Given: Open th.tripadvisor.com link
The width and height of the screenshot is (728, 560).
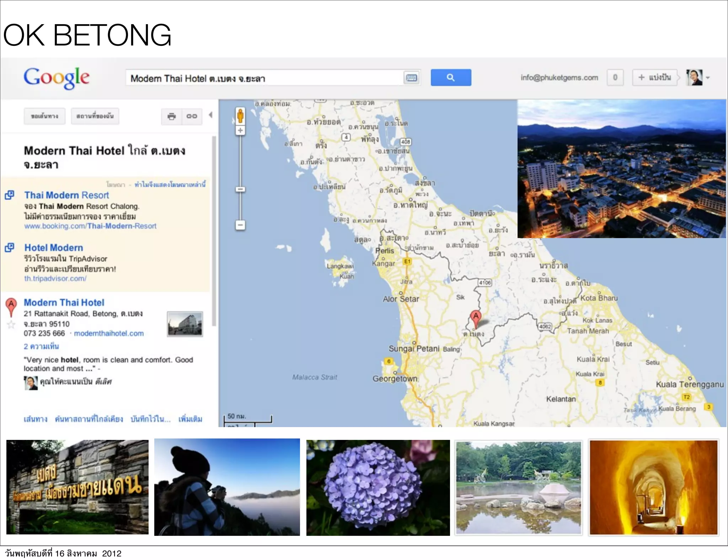Looking at the screenshot, I should (55, 279).
